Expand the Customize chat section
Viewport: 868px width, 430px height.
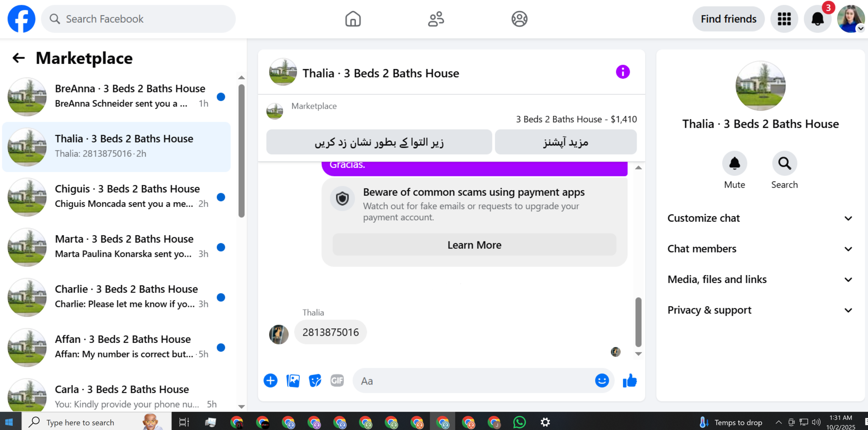click(760, 218)
